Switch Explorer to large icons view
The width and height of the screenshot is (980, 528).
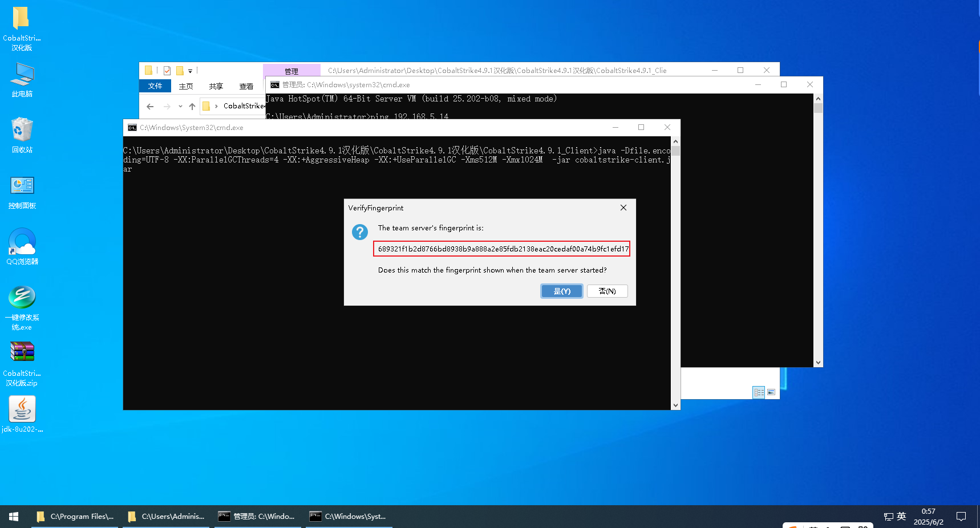(771, 392)
